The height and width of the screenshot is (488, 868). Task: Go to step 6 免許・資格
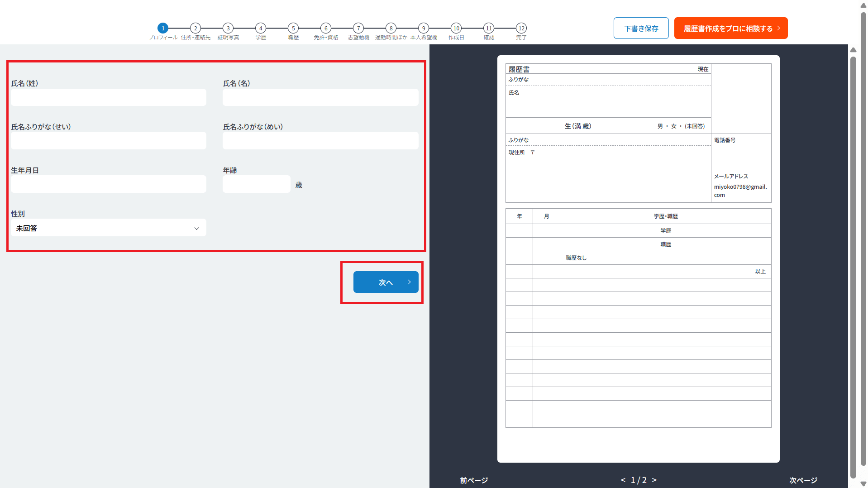pyautogui.click(x=326, y=28)
